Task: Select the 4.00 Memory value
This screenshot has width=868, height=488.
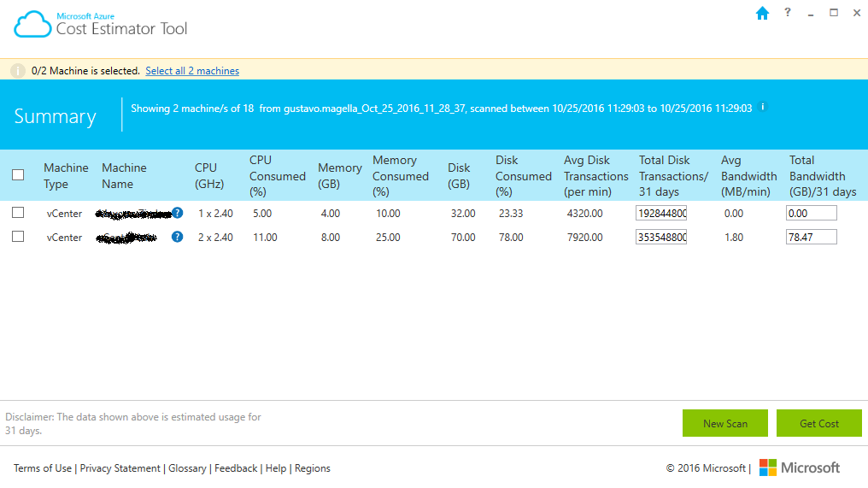Action: tap(331, 214)
